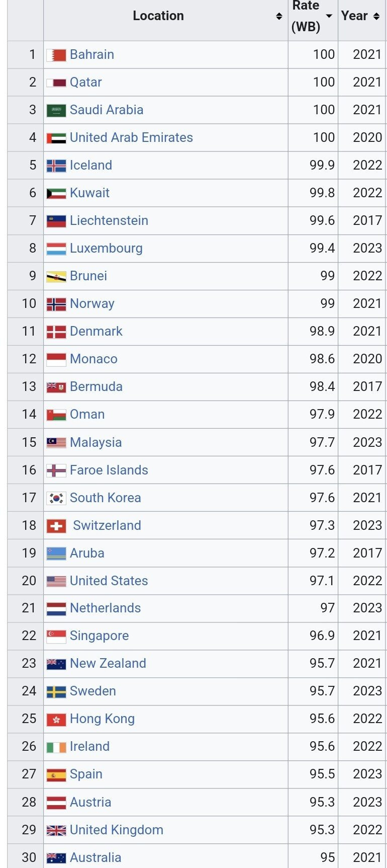
Task: Go to the Netherlands article link
Action: click(x=106, y=608)
